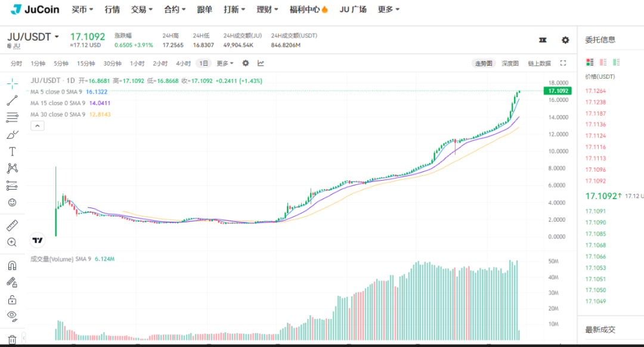The height and width of the screenshot is (347, 644).
Task: Delete drawings with the trash icon
Action: (x=12, y=340)
